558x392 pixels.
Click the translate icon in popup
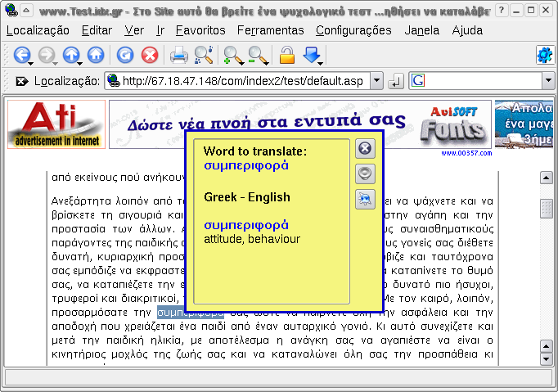pyautogui.click(x=366, y=199)
